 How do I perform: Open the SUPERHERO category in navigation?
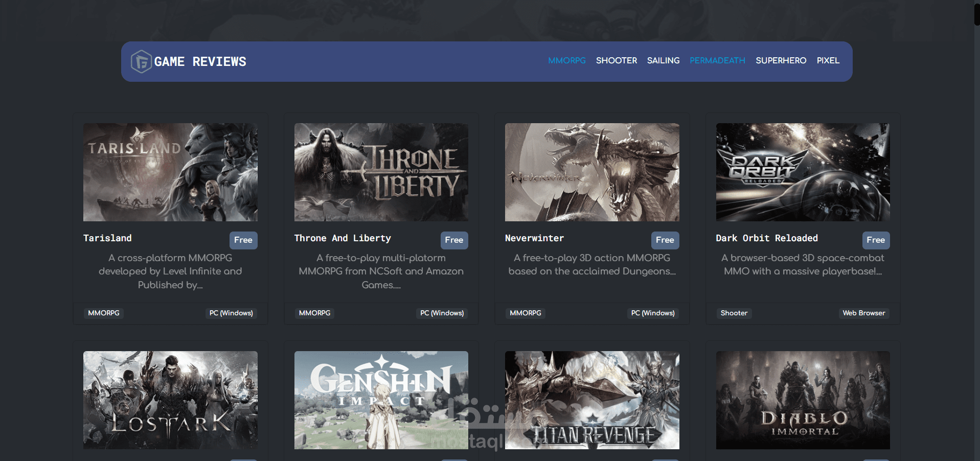point(781,60)
